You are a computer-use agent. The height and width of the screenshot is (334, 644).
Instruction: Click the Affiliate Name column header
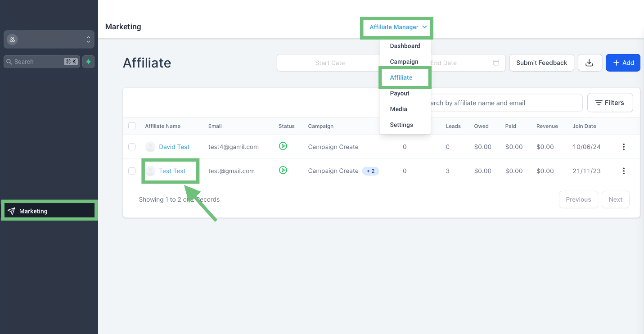click(x=162, y=126)
